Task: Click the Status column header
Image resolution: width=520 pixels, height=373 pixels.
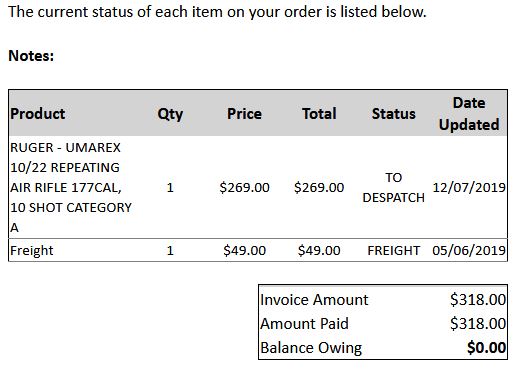Action: (394, 114)
